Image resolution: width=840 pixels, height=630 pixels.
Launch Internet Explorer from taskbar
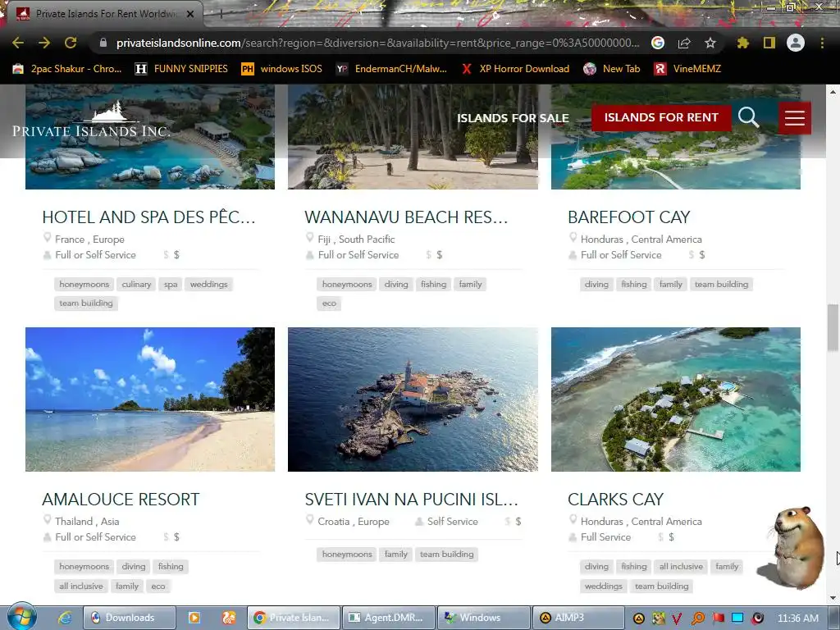pos(65,618)
